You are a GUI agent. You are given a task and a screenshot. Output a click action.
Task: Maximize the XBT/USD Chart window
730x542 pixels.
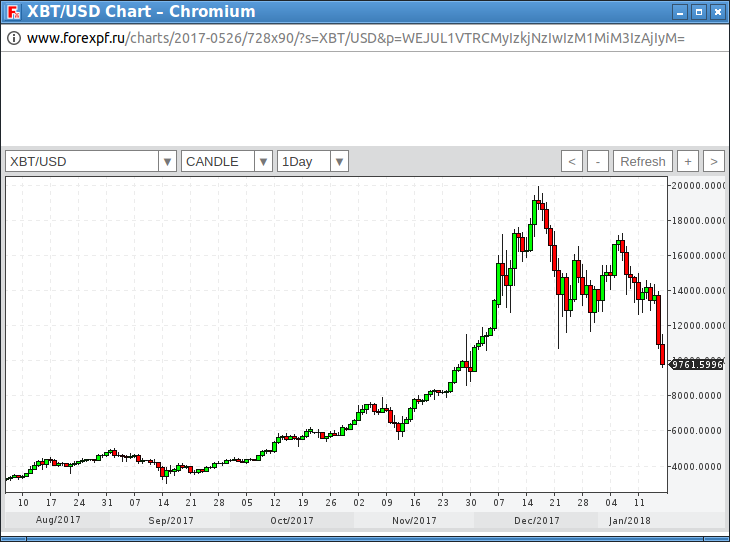pyautogui.click(x=699, y=12)
